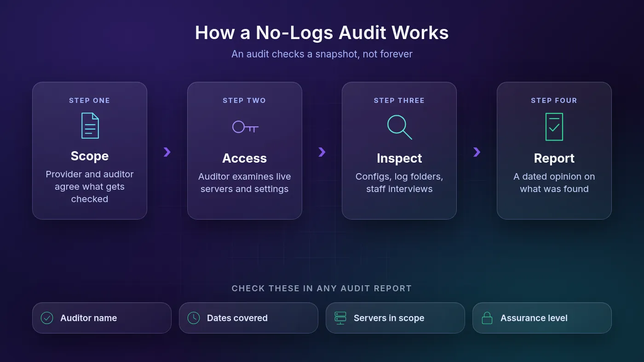This screenshot has width=644, height=362.
Task: Click the 'STEP FOUR' label
Action: (554, 101)
